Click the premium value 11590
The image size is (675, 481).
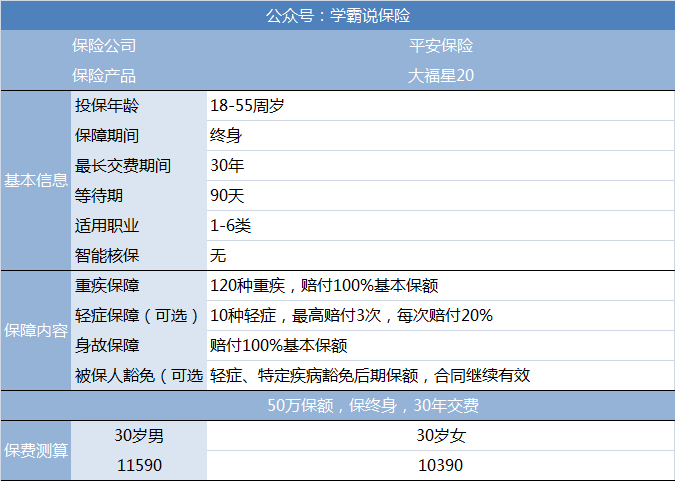[x=139, y=466]
